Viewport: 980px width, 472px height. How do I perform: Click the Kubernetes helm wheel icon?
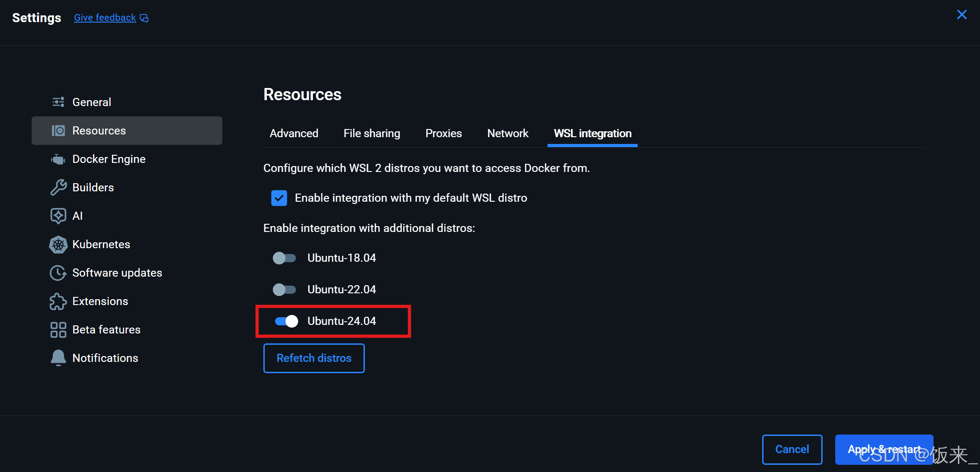(58, 244)
